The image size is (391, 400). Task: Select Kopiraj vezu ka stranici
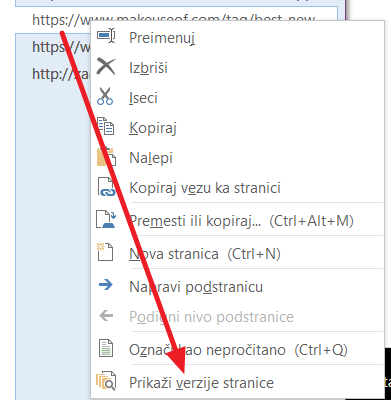237,188
